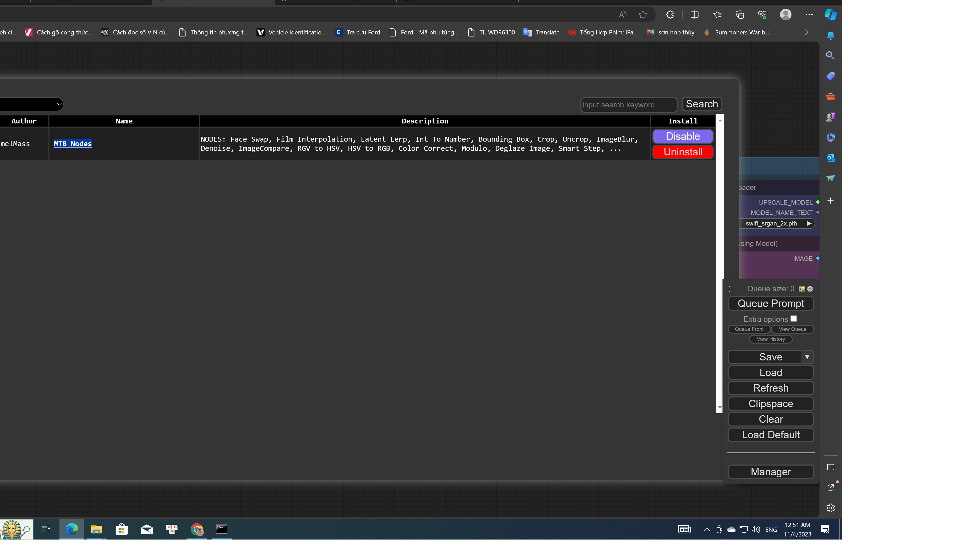Image resolution: width=980 pixels, height=551 pixels.
Task: Click the input search keyword field
Action: tap(628, 105)
